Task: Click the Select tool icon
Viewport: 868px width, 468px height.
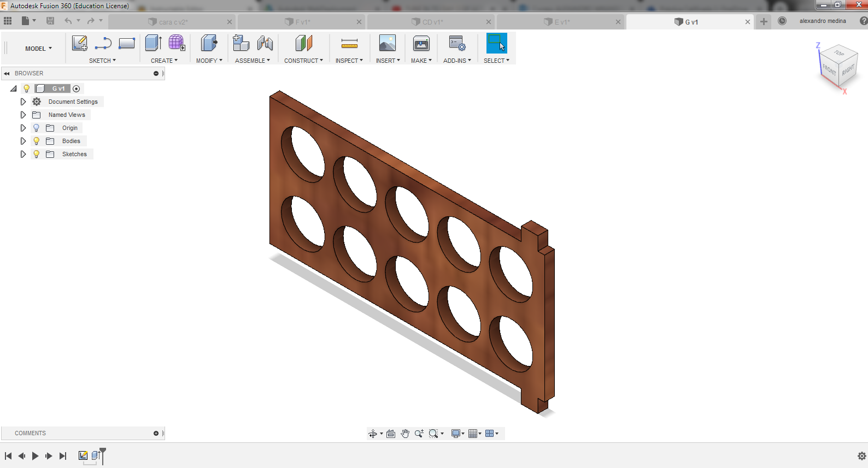Action: click(497, 43)
